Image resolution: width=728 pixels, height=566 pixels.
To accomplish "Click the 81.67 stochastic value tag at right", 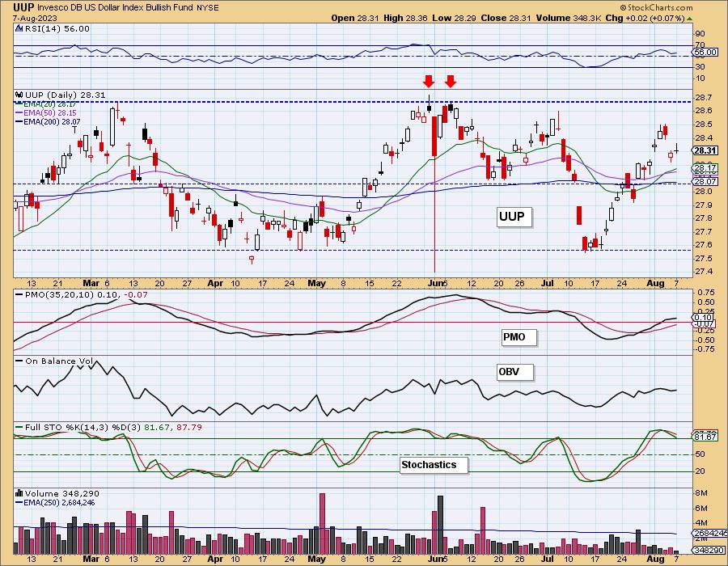I will pyautogui.click(x=705, y=437).
